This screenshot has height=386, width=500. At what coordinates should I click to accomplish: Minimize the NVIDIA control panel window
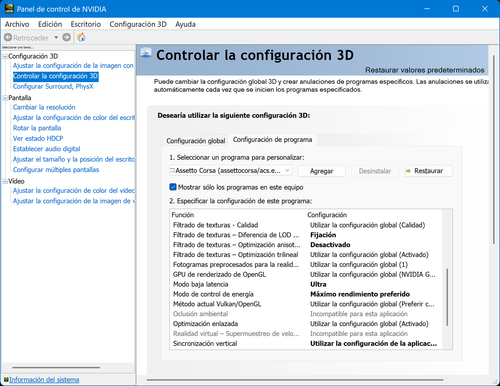point(427,9)
